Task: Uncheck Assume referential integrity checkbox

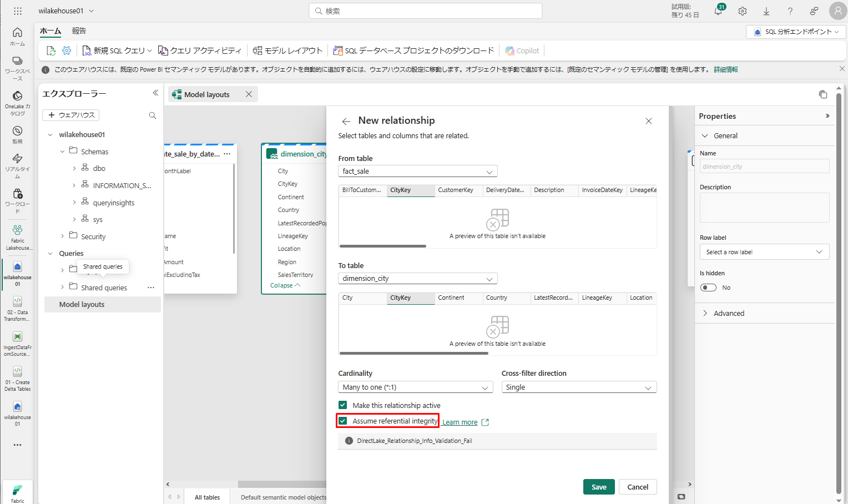Action: pyautogui.click(x=343, y=421)
